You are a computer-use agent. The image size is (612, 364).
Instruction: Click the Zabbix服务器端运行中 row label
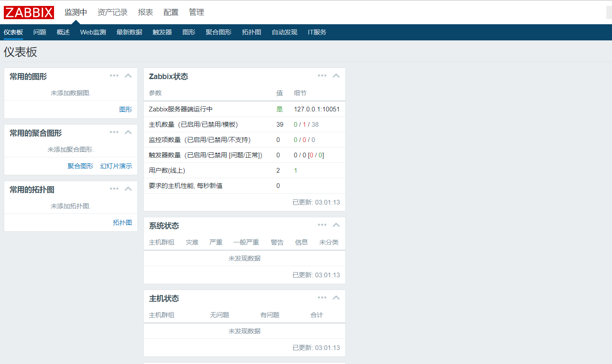(181, 109)
